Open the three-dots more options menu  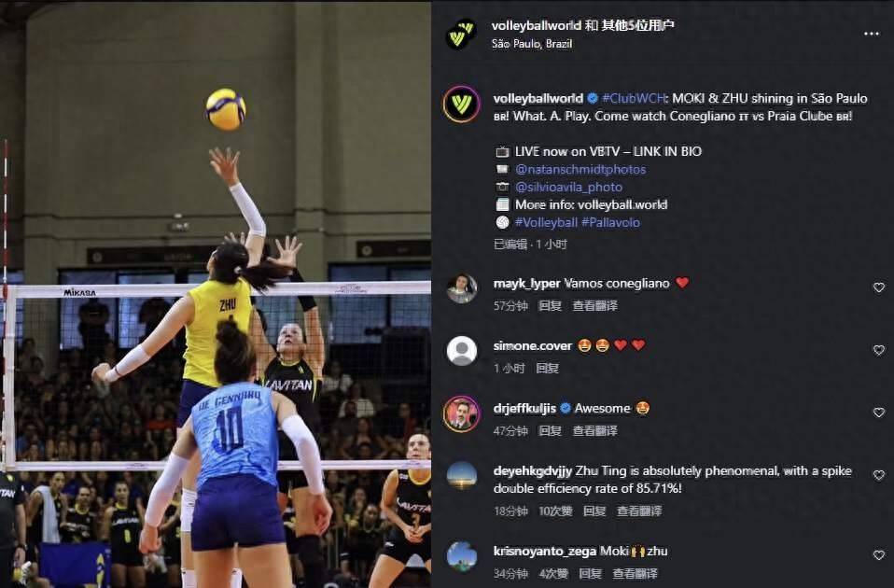[x=872, y=34]
